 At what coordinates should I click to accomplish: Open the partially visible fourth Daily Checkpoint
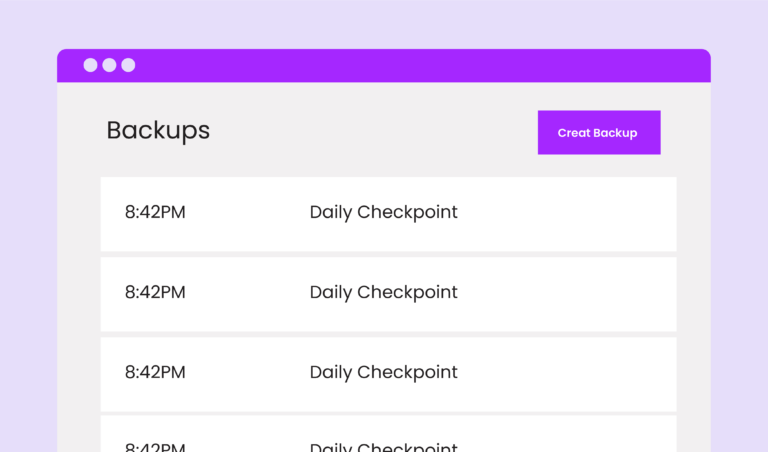click(384, 447)
